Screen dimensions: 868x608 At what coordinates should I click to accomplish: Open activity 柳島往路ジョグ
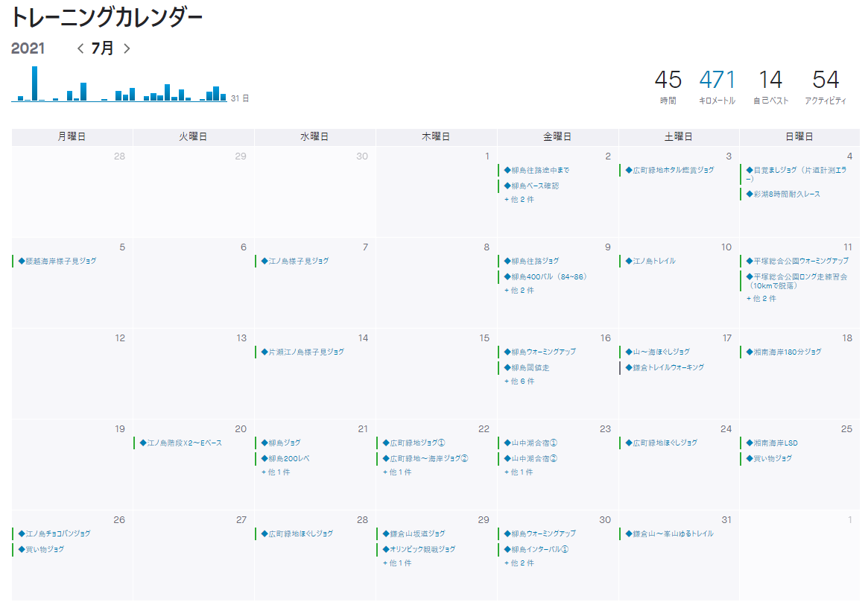(x=531, y=261)
